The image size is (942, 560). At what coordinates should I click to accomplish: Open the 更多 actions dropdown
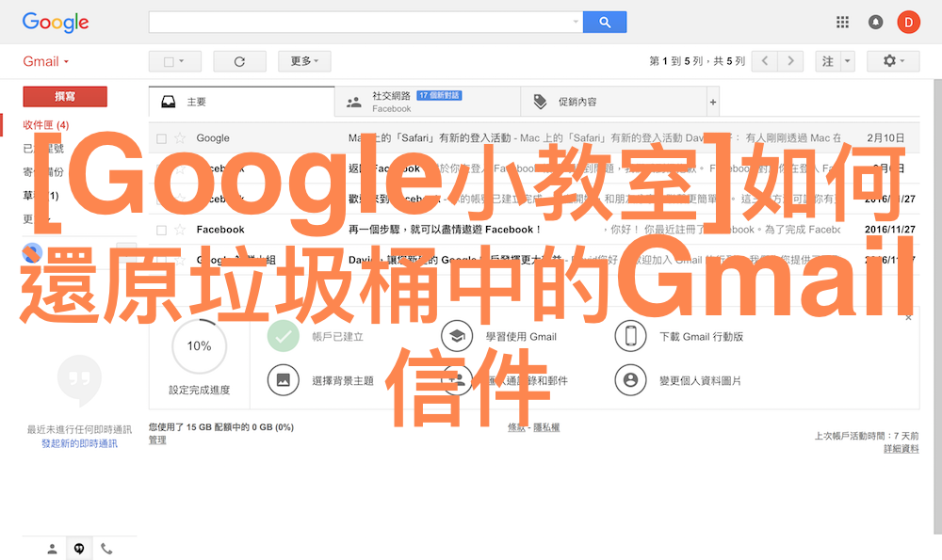304,61
